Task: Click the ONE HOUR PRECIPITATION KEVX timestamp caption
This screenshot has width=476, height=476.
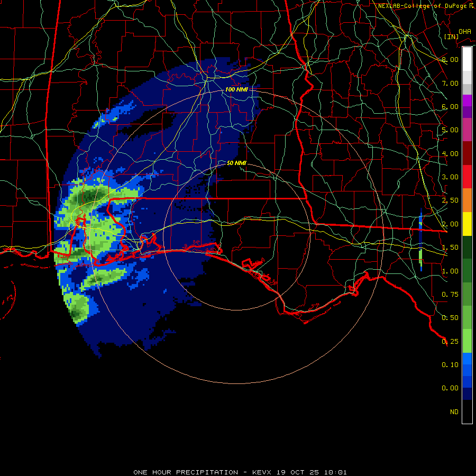Action: point(240,472)
